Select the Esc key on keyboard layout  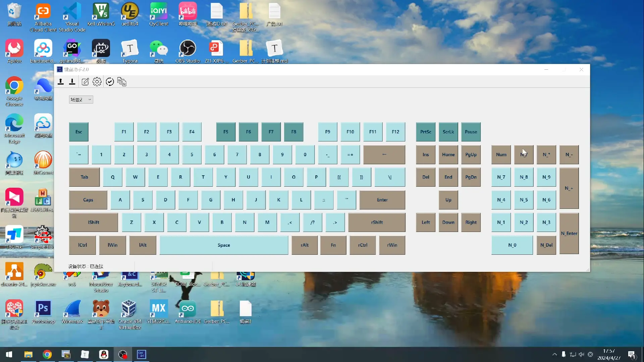(x=79, y=132)
